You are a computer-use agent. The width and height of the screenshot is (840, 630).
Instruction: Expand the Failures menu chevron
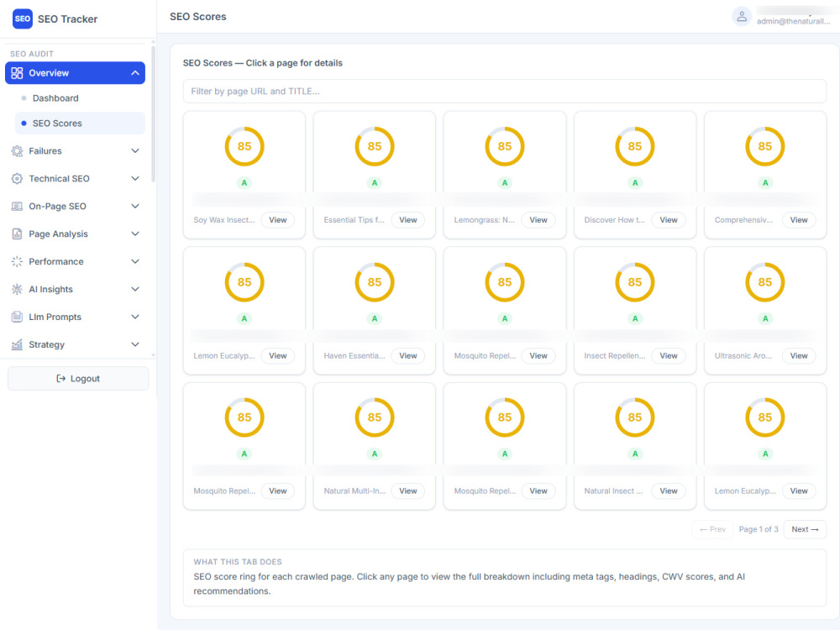tap(135, 151)
